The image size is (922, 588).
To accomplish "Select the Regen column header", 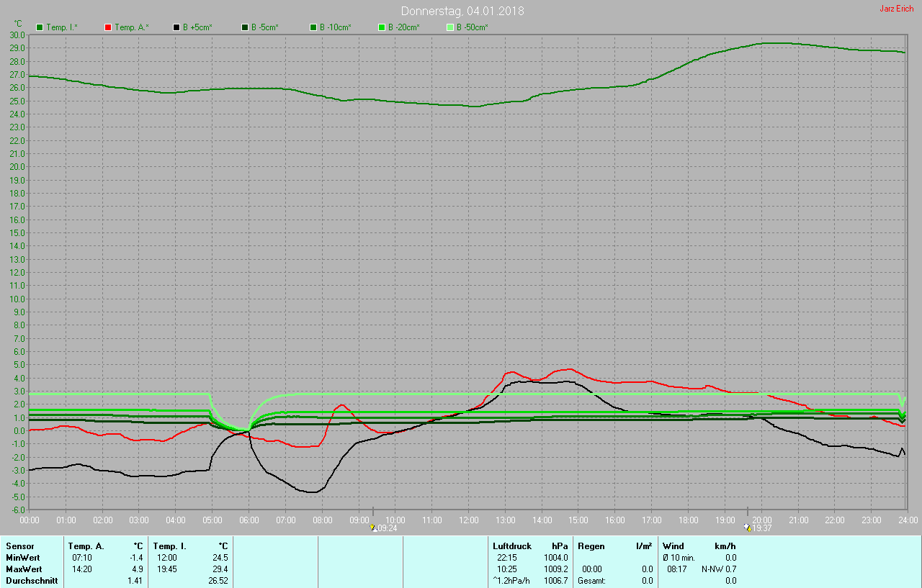I will click(x=591, y=546).
